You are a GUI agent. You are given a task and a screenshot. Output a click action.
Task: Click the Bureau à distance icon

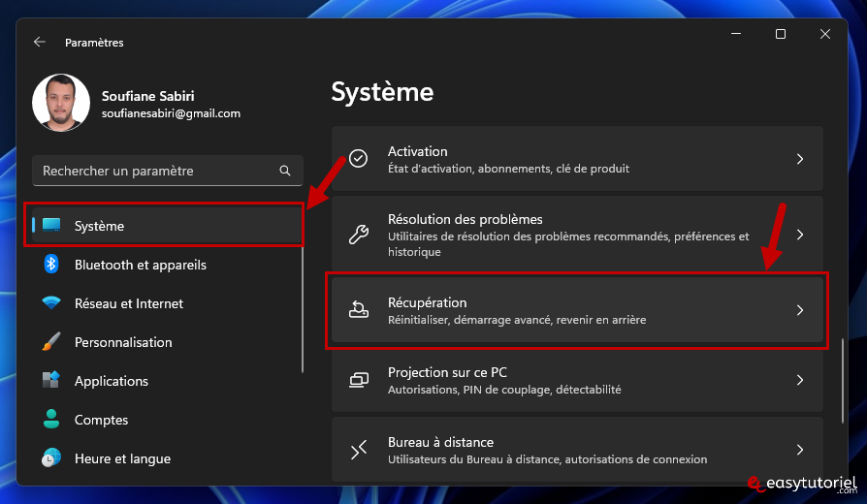[x=358, y=450]
